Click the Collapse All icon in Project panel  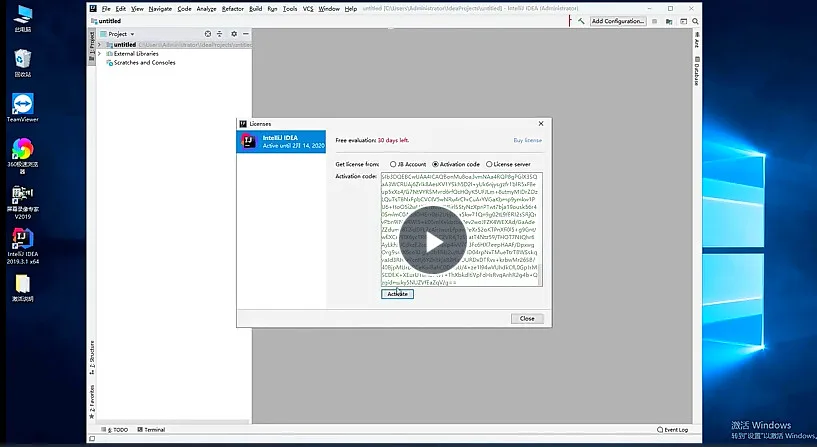pyautogui.click(x=219, y=34)
